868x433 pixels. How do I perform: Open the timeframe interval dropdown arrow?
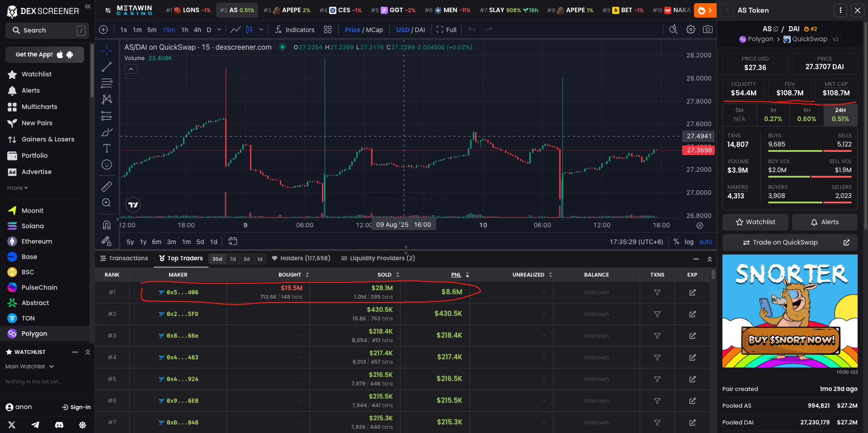(x=219, y=30)
